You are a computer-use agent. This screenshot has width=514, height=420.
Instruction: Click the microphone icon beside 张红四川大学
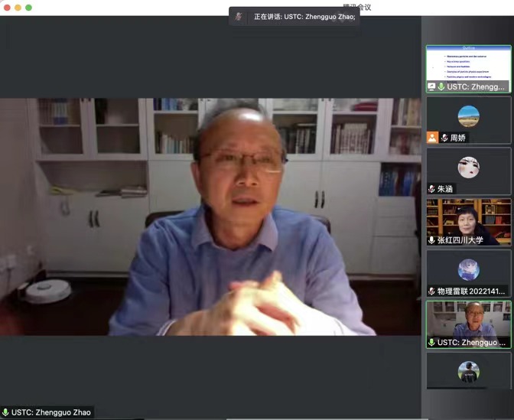click(x=432, y=239)
